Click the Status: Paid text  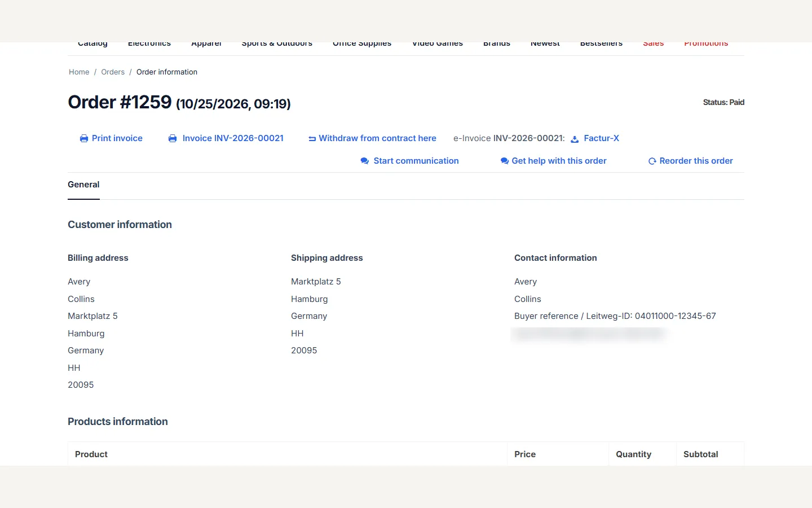tap(723, 102)
